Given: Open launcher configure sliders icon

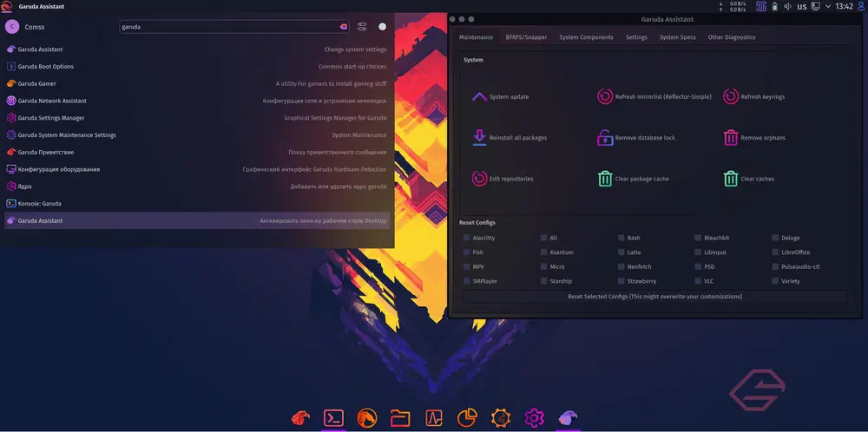Looking at the screenshot, I should [362, 27].
